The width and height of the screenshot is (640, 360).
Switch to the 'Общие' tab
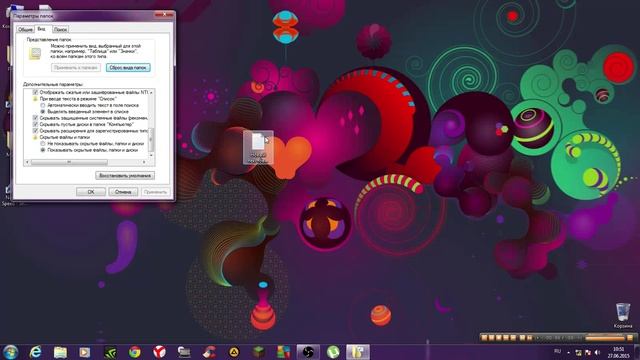(25, 29)
